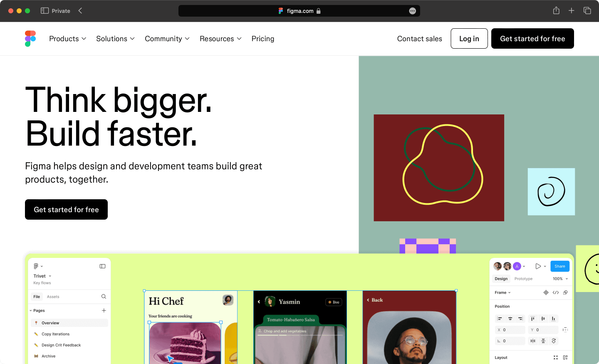Click the dark red artwork square

point(439,168)
